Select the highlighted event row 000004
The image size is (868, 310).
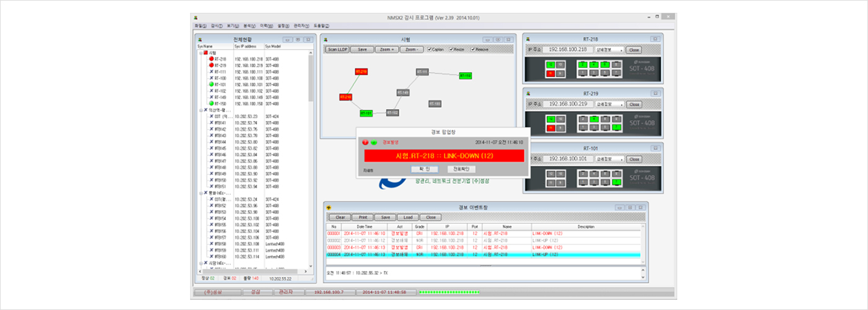[484, 254]
